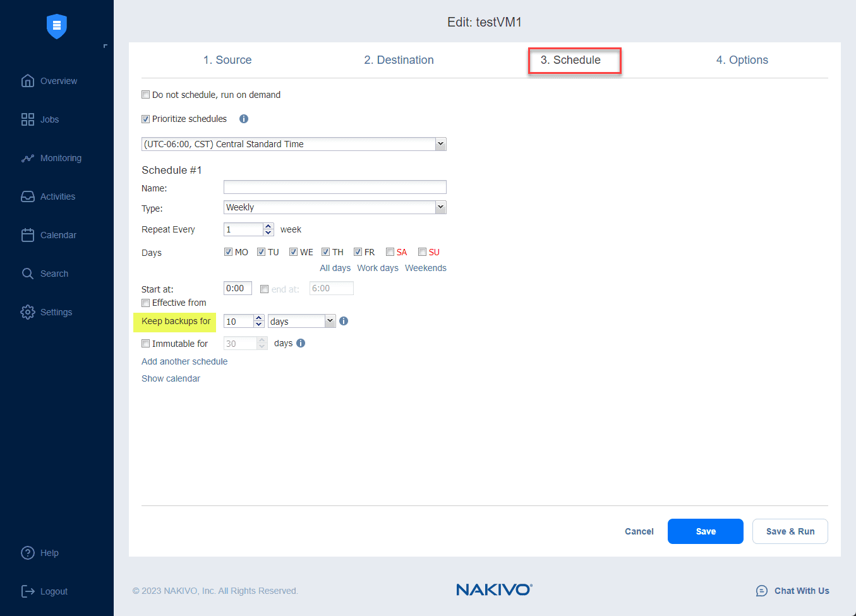Open the Keep backups days unit dropdown
This screenshot has width=856, height=616.
tap(330, 321)
